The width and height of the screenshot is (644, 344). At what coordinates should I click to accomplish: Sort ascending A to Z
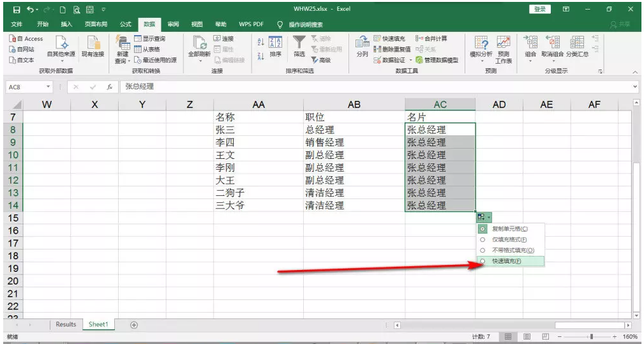coord(260,42)
